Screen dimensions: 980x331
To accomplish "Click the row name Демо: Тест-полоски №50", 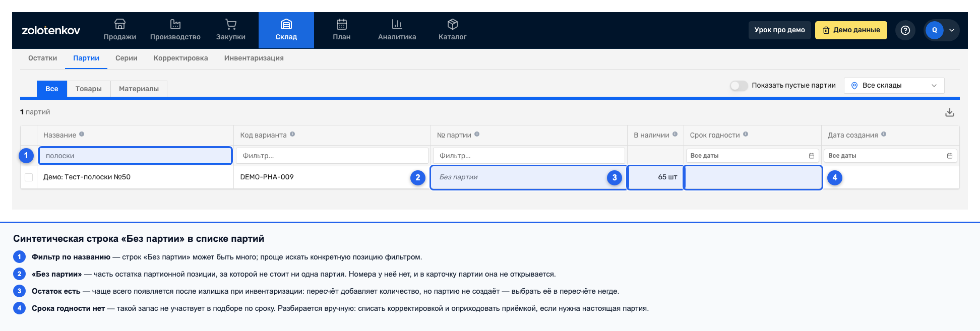I will pyautogui.click(x=87, y=177).
